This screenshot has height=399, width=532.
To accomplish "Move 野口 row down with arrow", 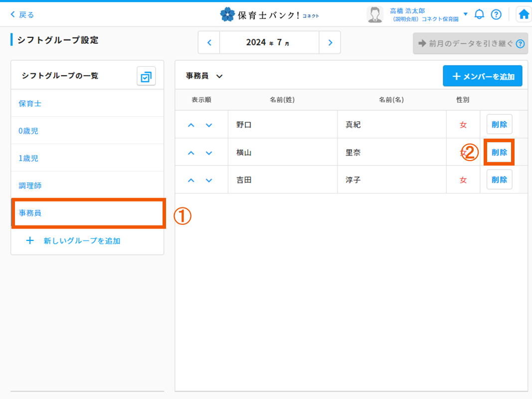I will pos(209,125).
